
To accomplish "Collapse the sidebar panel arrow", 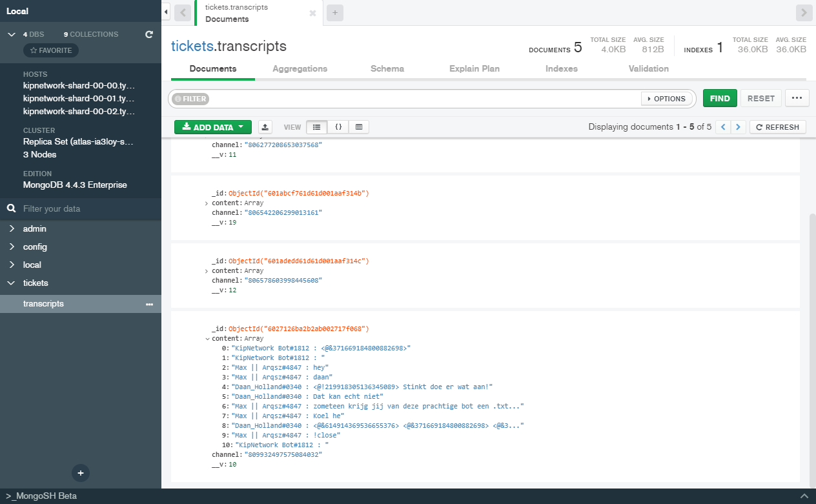I will tap(166, 12).
